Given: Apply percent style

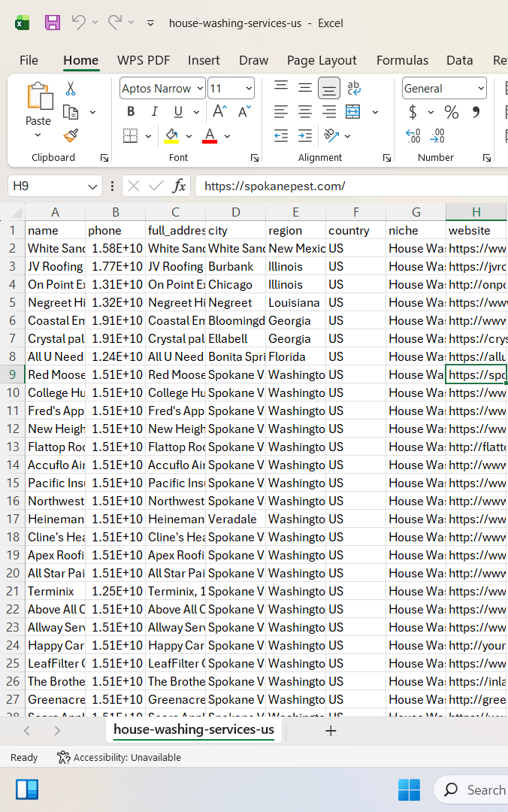Looking at the screenshot, I should pos(452,112).
